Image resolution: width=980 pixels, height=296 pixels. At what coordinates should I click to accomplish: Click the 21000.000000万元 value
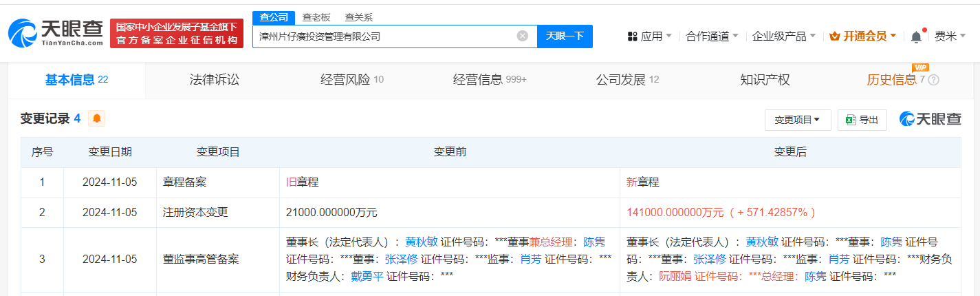pos(331,213)
